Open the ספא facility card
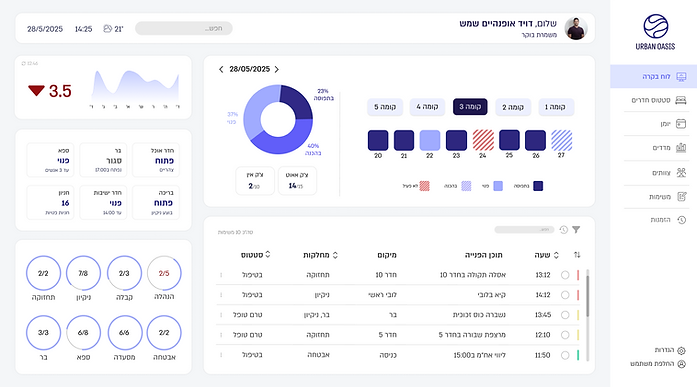Image resolution: width=697 pixels, height=387 pixels. 50,160
